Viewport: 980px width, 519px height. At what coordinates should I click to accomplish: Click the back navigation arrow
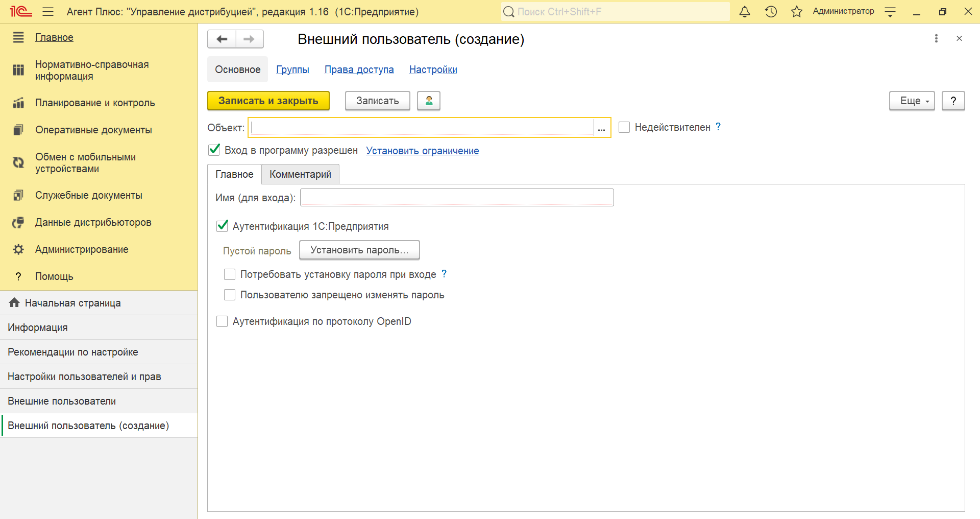click(222, 39)
